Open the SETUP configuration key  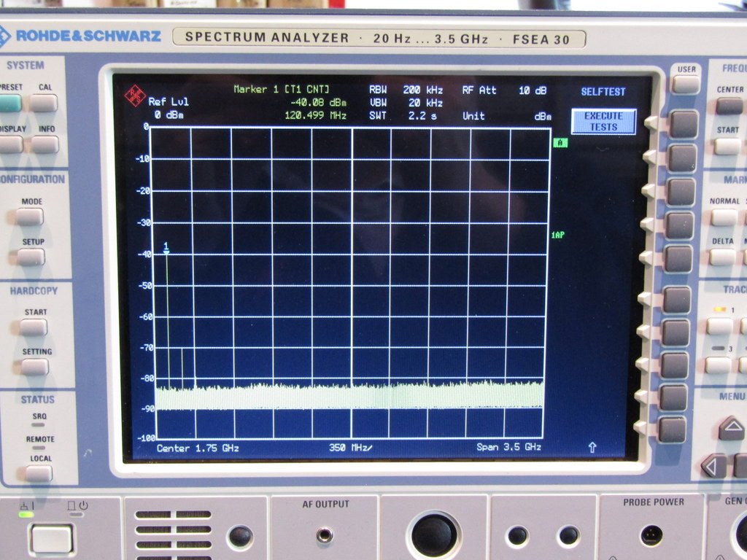(x=31, y=257)
